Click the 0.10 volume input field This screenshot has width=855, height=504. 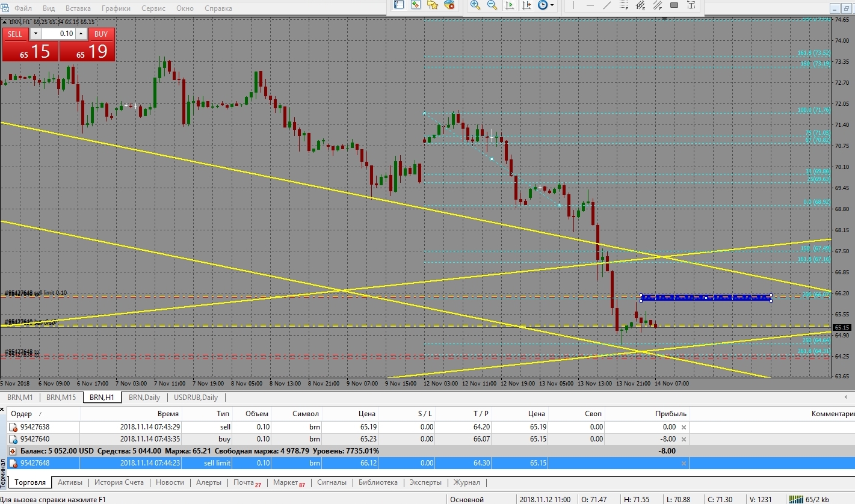click(x=58, y=34)
